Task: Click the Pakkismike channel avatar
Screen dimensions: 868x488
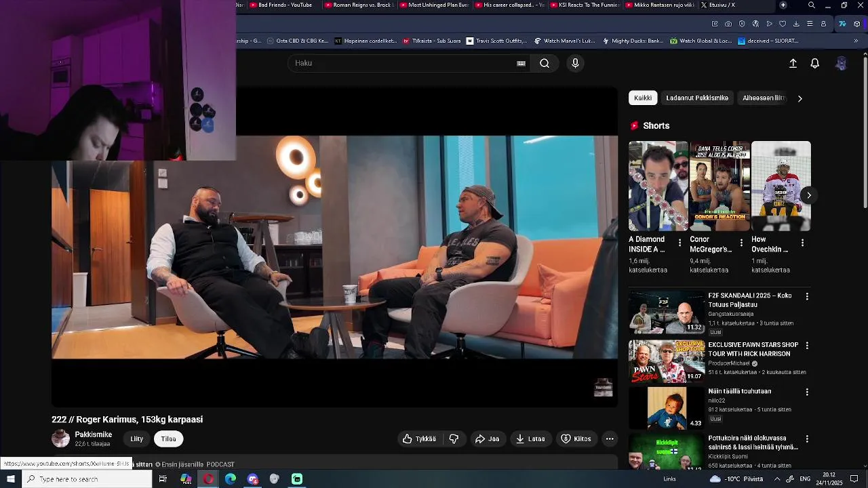Action: click(60, 439)
